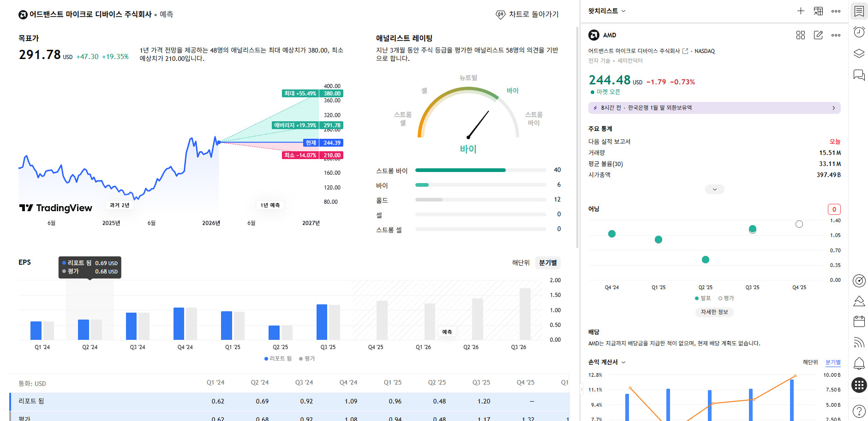The image size is (868, 421).
Task: Click the 1.09 value in 리포트 됨 row
Action: coord(351,401)
